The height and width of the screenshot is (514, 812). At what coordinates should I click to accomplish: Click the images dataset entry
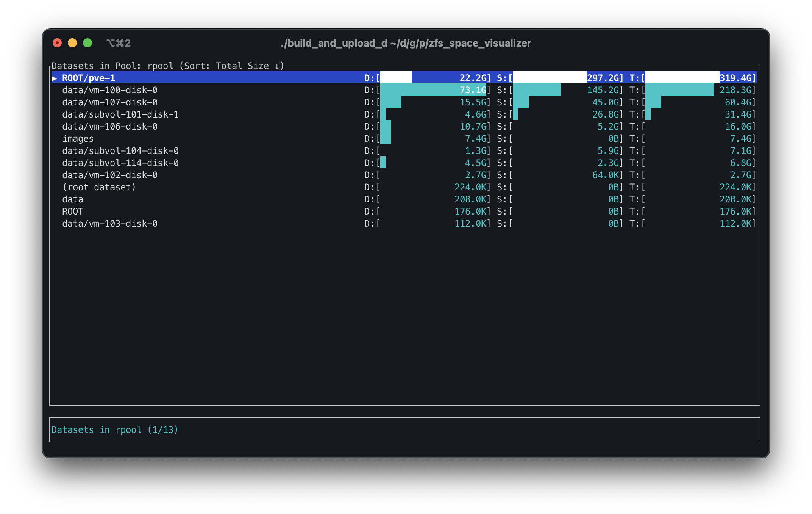click(78, 139)
